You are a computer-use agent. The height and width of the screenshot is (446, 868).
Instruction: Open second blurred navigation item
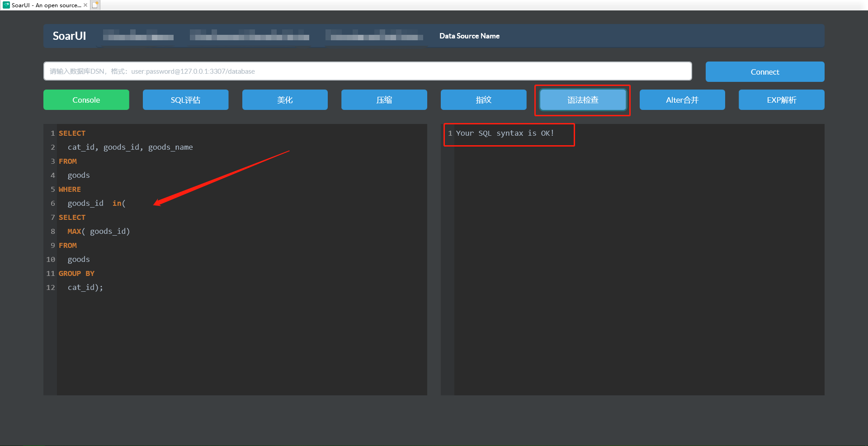(250, 35)
